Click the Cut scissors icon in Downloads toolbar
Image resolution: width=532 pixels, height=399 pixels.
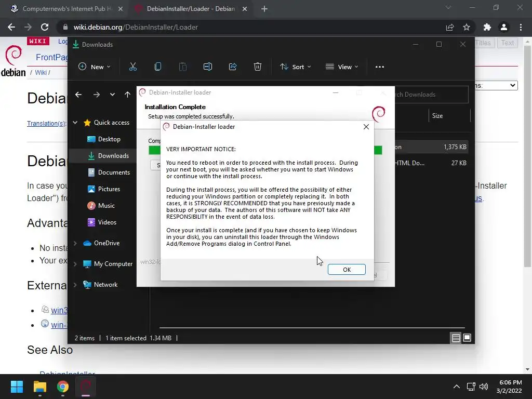(132, 67)
